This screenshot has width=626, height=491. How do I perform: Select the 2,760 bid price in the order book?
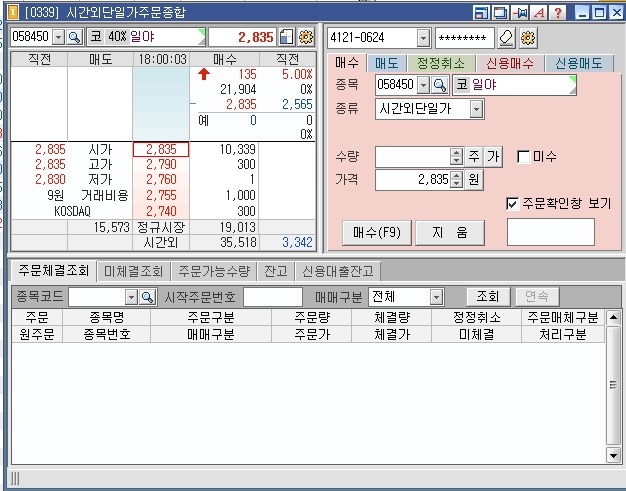pos(161,180)
